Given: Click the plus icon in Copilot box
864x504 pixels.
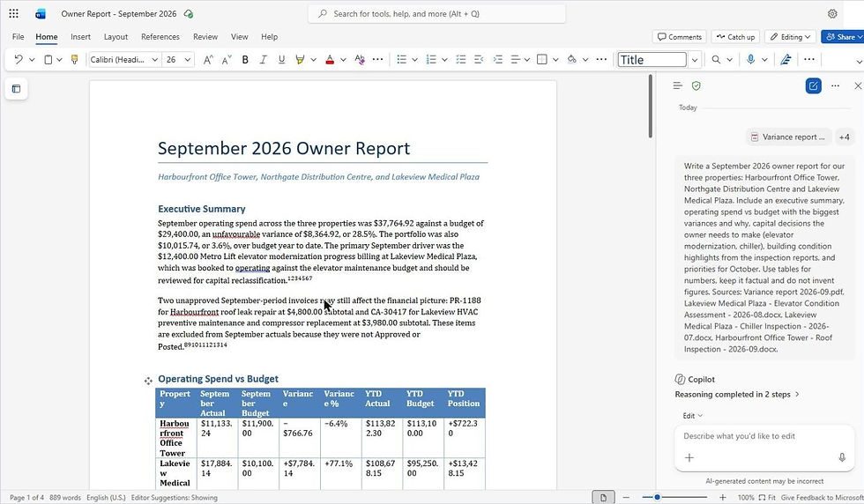Looking at the screenshot, I should point(689,457).
